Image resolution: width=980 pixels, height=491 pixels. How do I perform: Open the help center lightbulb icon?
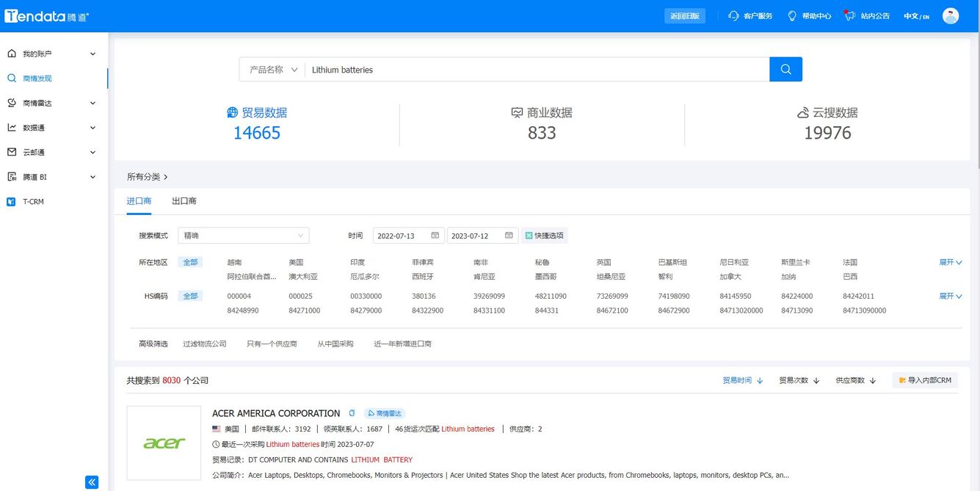pos(792,15)
